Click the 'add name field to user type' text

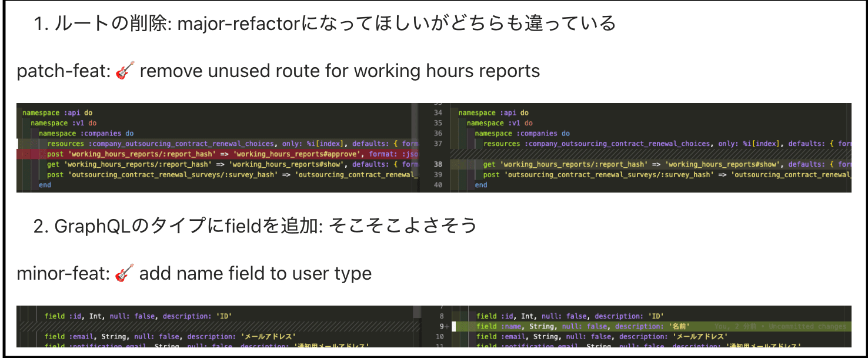click(255, 274)
